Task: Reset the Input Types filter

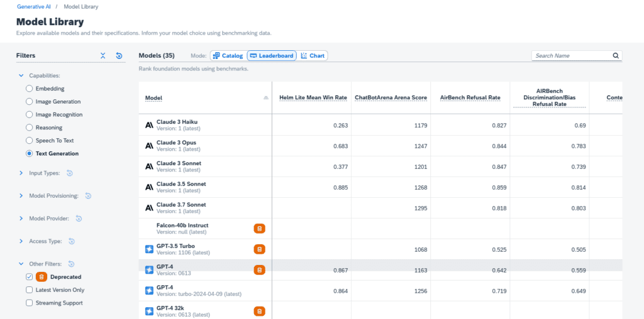Action: point(70,173)
